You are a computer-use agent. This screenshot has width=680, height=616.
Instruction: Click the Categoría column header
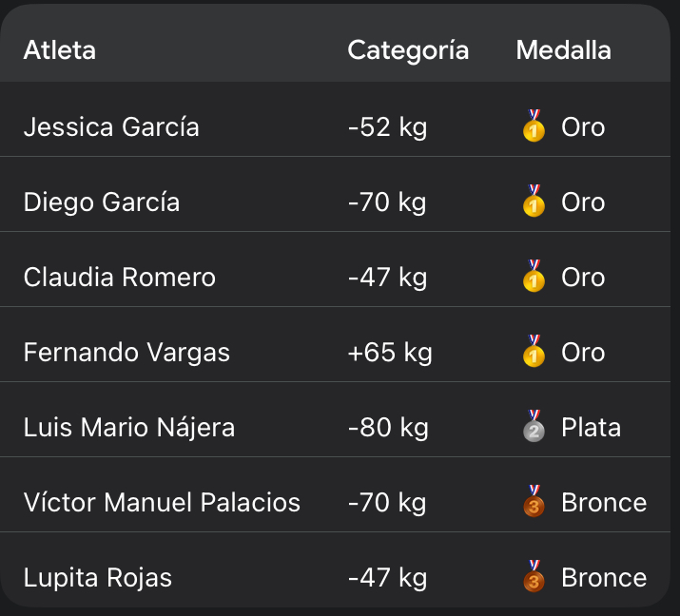point(408,49)
